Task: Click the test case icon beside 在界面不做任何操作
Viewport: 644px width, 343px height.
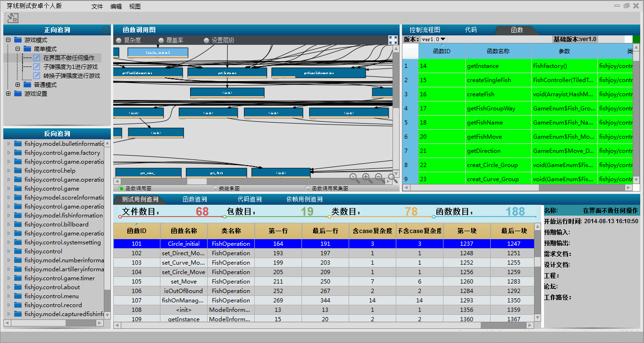Action: (x=37, y=58)
